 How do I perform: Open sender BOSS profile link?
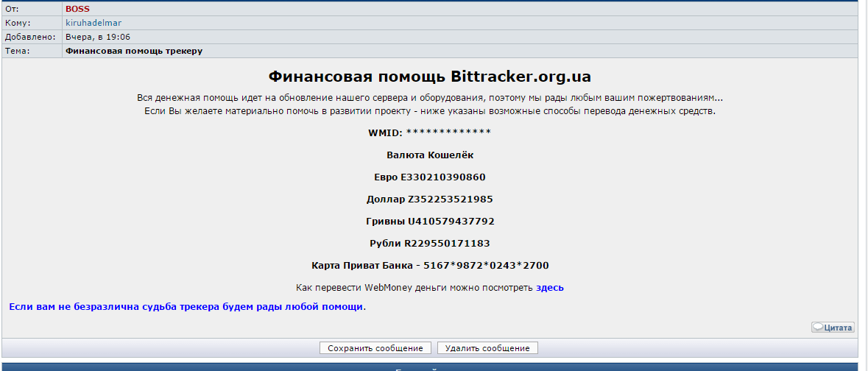click(x=77, y=9)
